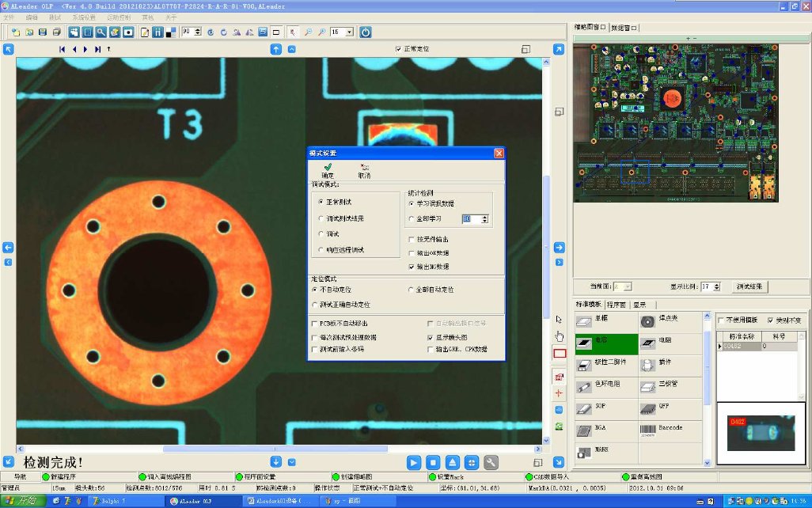Click the green checkmark confirm icon in dialog
The image size is (812, 508).
point(328,166)
